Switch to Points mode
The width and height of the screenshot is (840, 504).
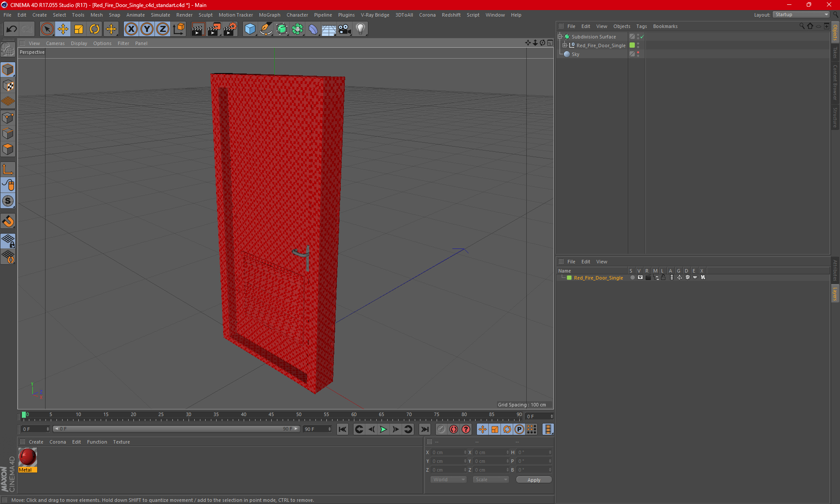[x=8, y=118]
